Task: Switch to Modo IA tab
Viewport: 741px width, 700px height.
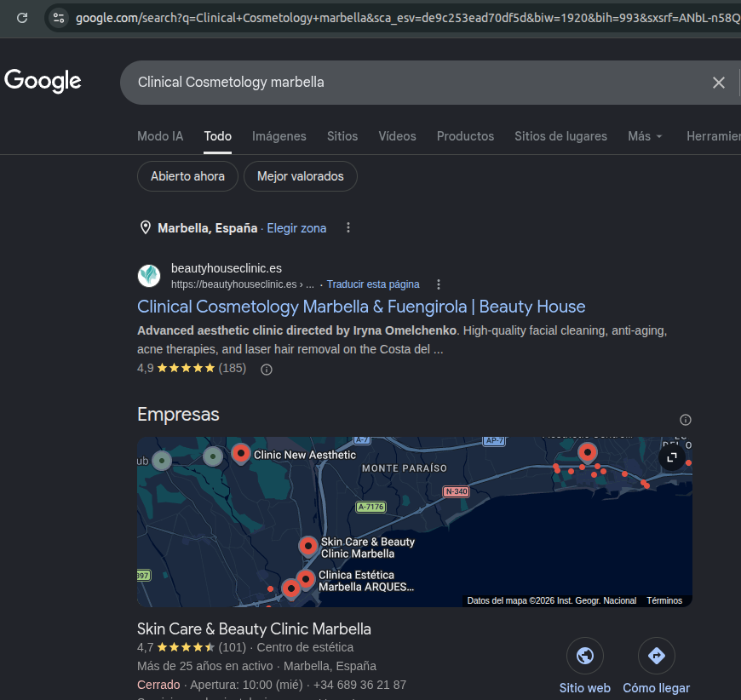Action: tap(160, 136)
